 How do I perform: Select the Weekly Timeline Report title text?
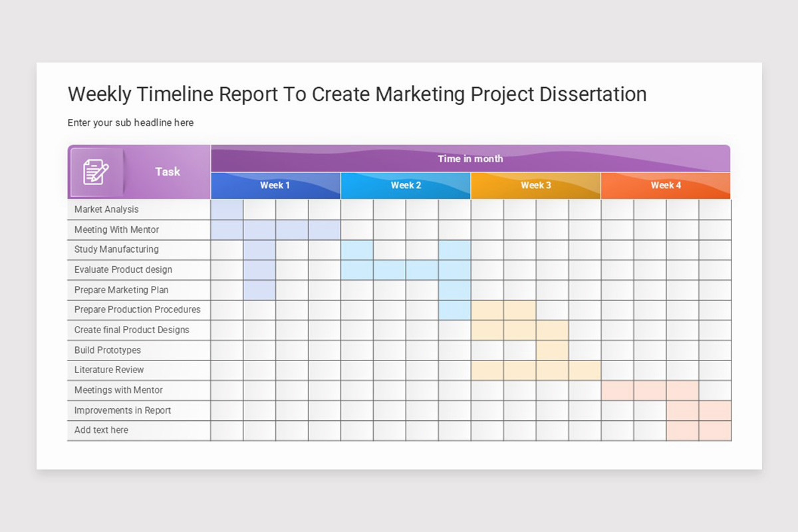point(356,94)
